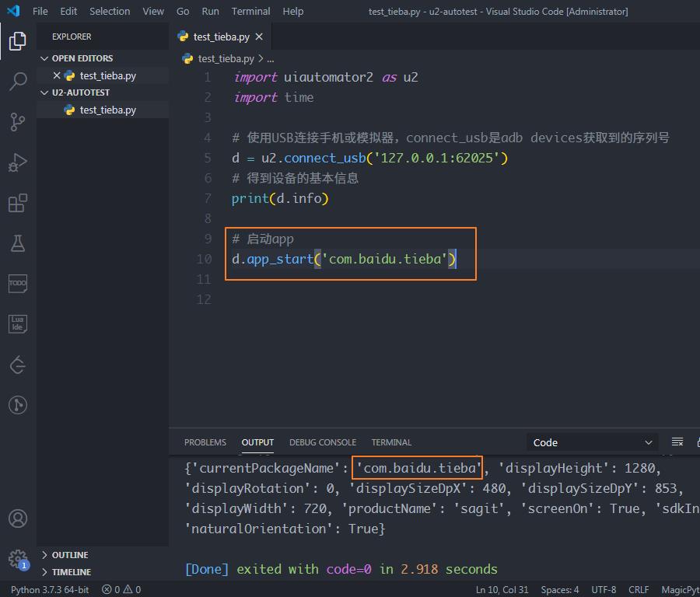The height and width of the screenshot is (597, 700).
Task: Click line number 12 in the gutter
Action: [x=204, y=299]
